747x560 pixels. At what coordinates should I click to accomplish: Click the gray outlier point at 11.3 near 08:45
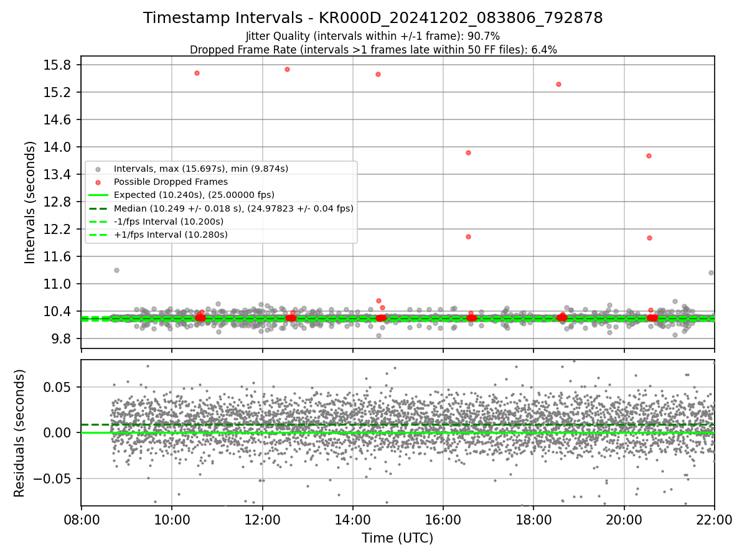click(x=116, y=270)
